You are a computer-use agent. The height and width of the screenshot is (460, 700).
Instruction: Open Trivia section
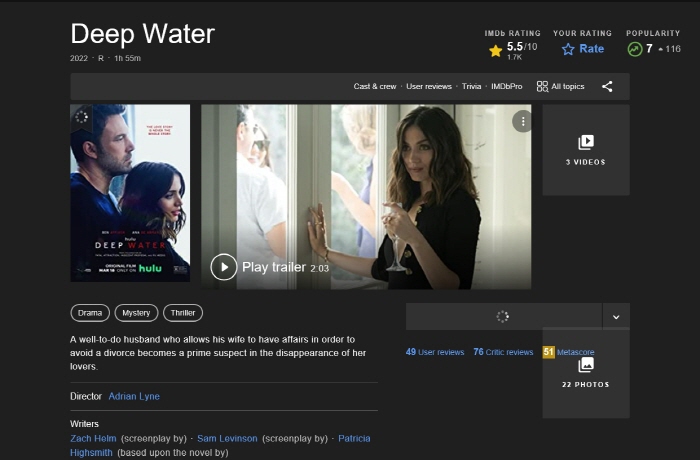(471, 86)
